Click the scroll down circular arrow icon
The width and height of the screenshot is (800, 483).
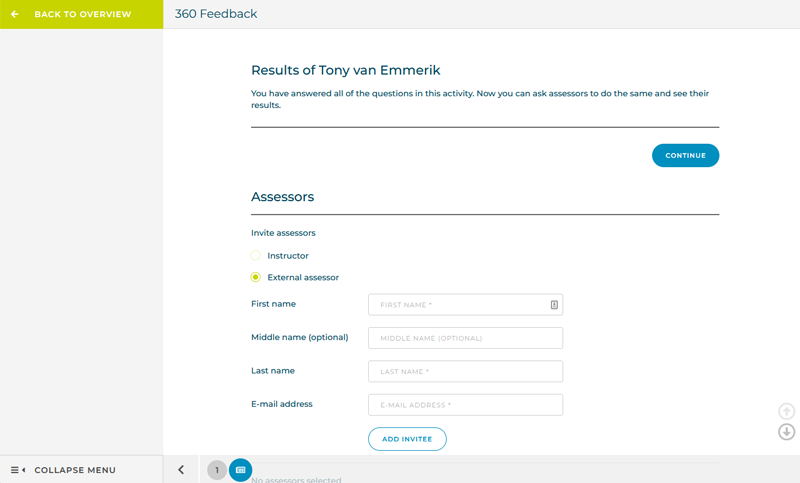[786, 432]
